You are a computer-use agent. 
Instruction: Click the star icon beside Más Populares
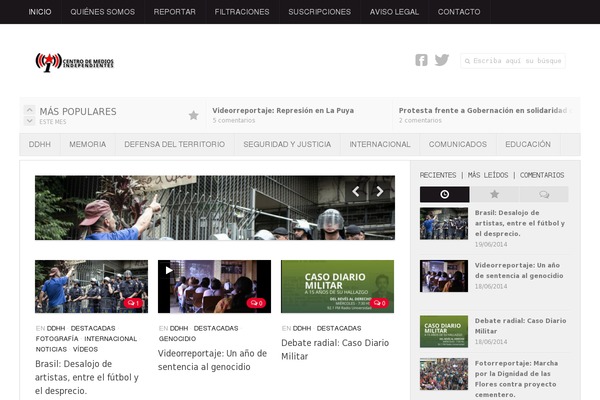(x=194, y=115)
